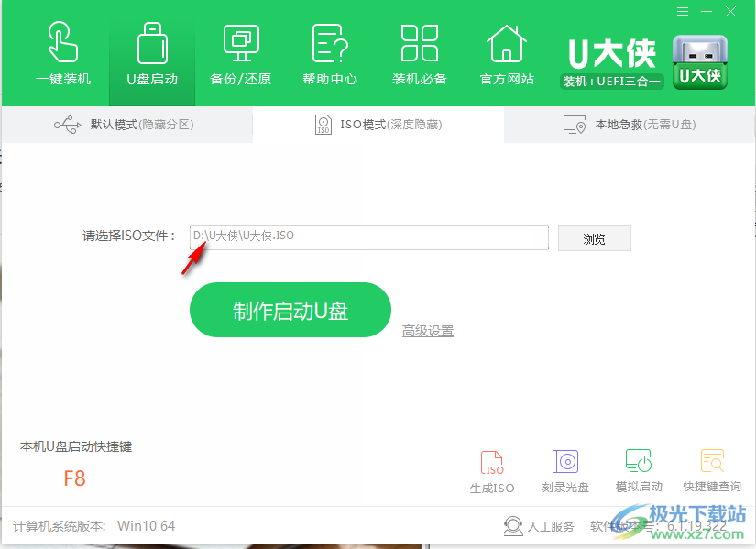The width and height of the screenshot is (756, 549).
Task: Open the 一键装机 one-click install section
Action: point(63,53)
